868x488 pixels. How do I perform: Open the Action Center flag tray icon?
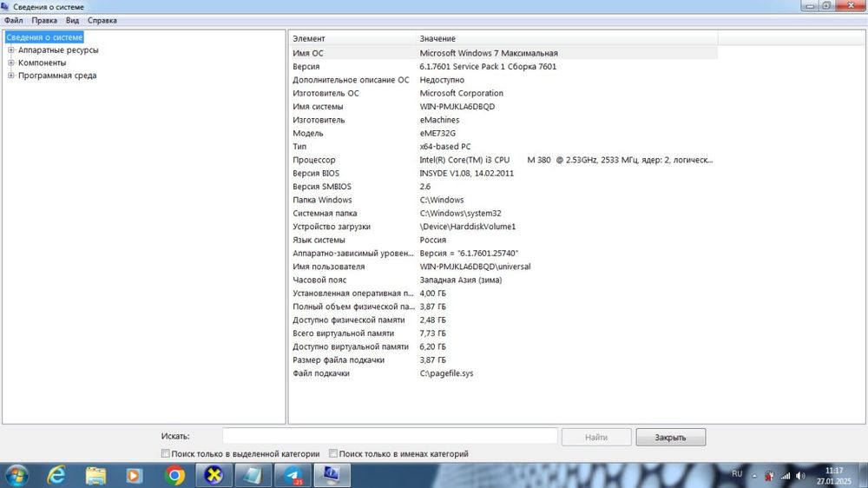(769, 476)
